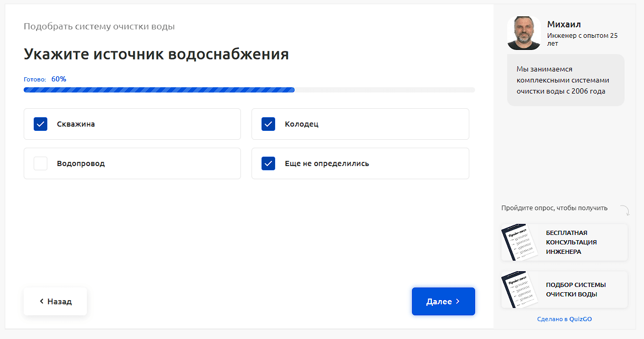Click the Подбор системы очистки воды bonus text
This screenshot has width=644, height=339.
(x=576, y=290)
